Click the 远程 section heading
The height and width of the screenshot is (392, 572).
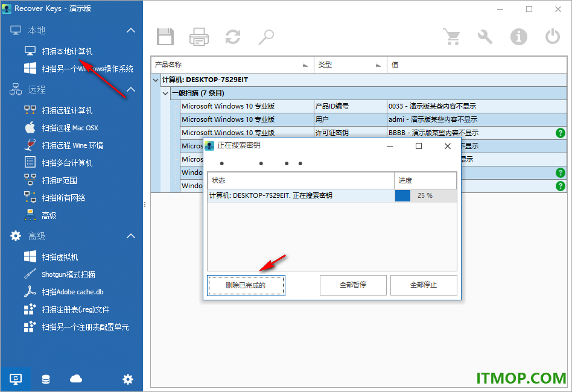point(36,89)
